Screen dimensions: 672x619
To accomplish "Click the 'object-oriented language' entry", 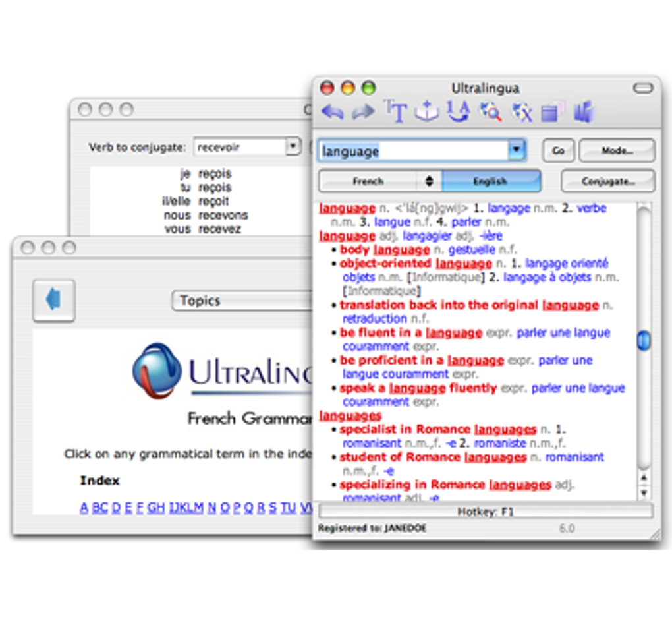I will 416,264.
